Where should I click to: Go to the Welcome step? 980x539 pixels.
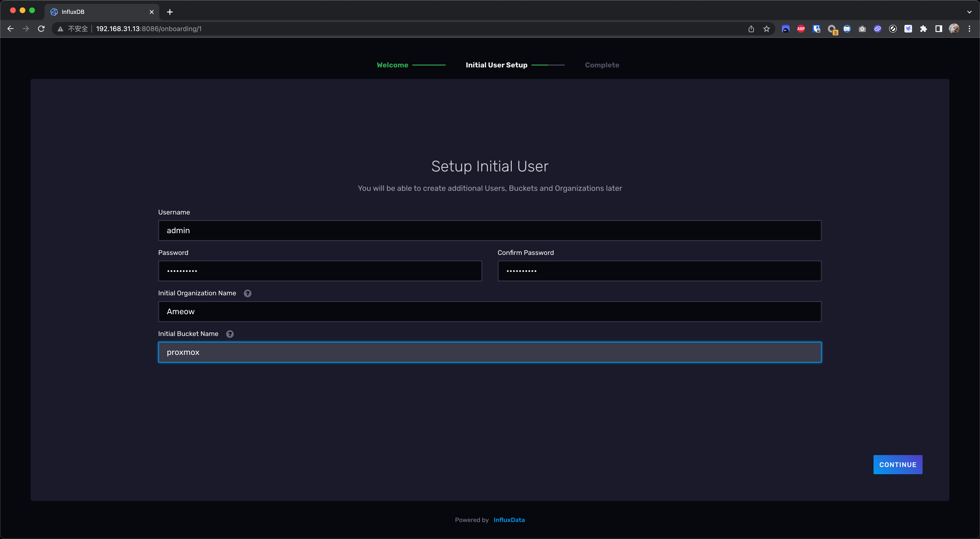point(392,65)
